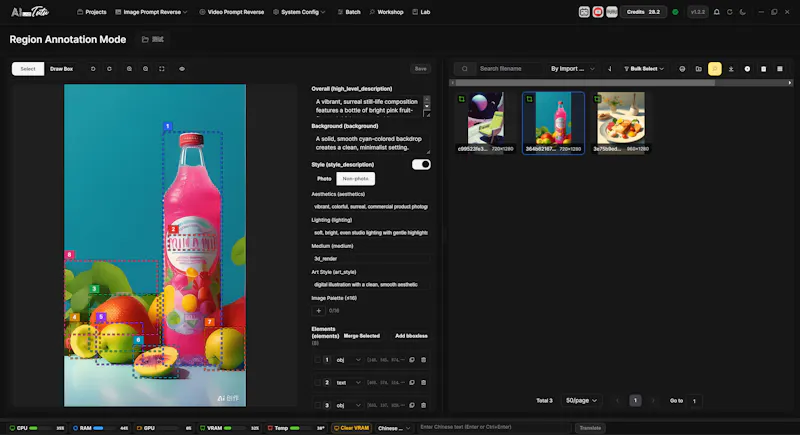Screen dimensions: 800x435
Task: Click the download icon in gallery toolbar
Action: [731, 69]
